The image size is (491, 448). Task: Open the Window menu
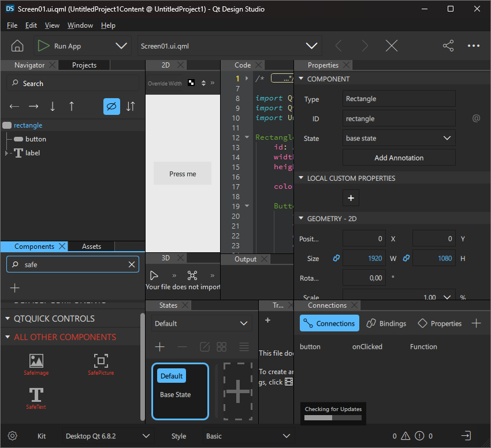click(x=80, y=25)
